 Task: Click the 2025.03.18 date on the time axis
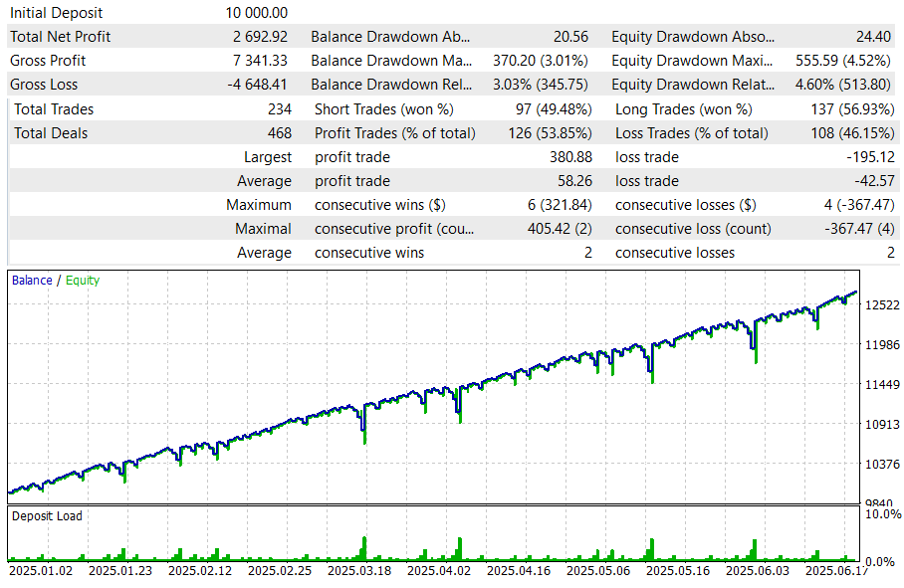tap(360, 571)
